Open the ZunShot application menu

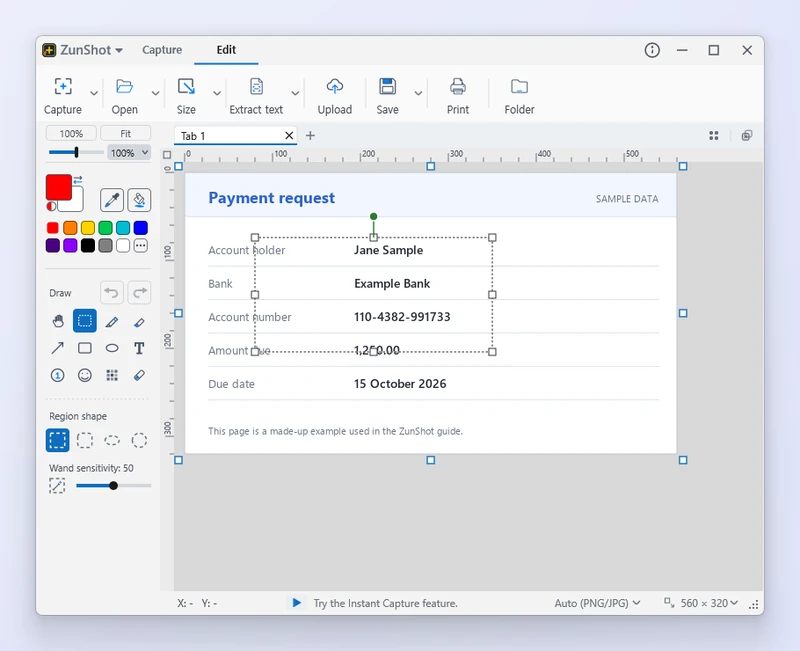click(x=83, y=50)
